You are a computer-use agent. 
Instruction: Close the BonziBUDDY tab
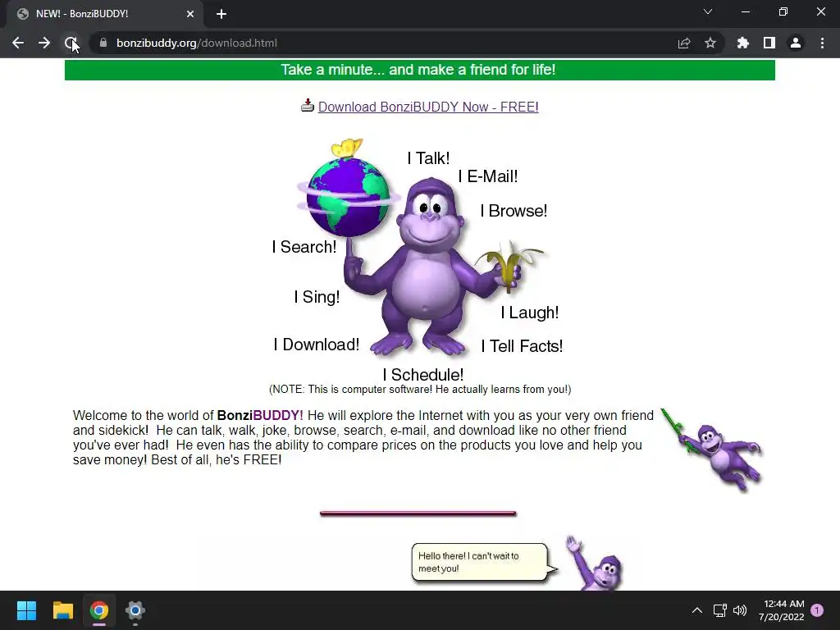click(190, 14)
